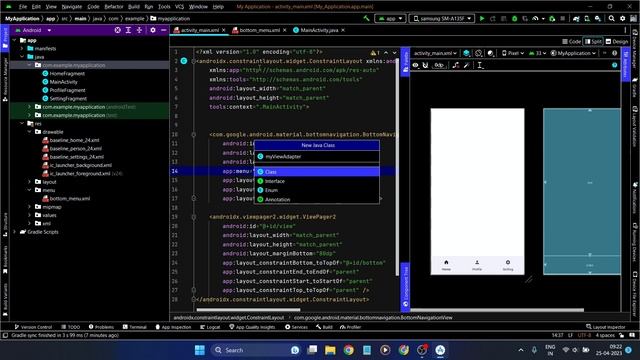Click the design surface layers icon
The width and height of the screenshot is (640, 360).
click(x=467, y=53)
